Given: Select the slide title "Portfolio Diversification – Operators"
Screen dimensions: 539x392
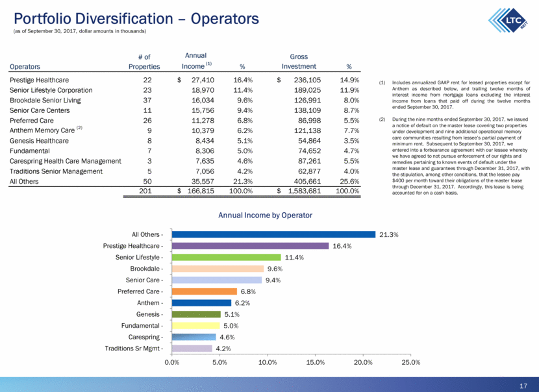Looking at the screenshot, I should pyautogui.click(x=136, y=19).
